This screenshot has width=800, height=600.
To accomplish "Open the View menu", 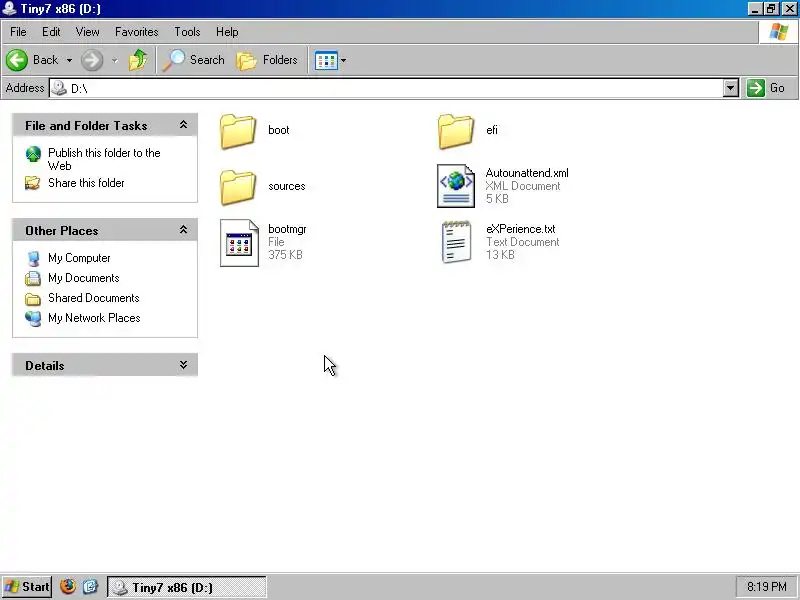I will click(x=87, y=32).
